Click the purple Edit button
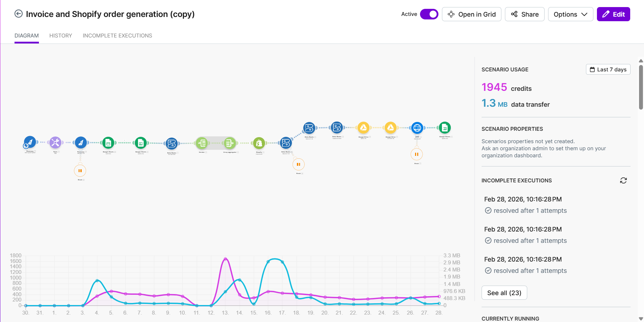Image resolution: width=644 pixels, height=322 pixels. click(614, 14)
